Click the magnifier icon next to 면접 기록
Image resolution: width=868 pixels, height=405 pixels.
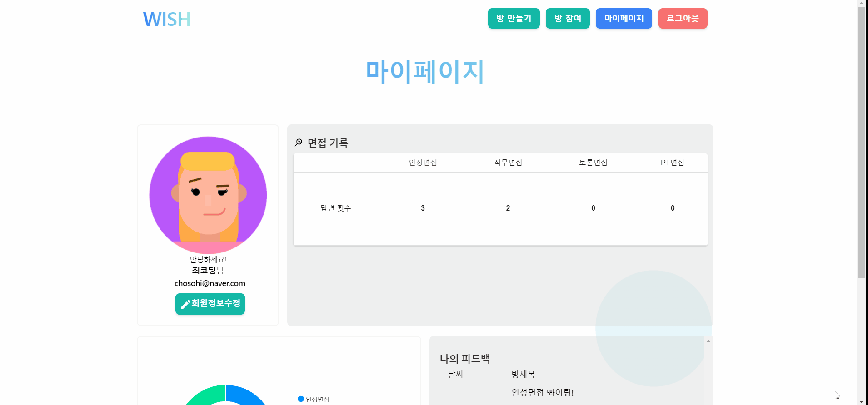click(299, 143)
